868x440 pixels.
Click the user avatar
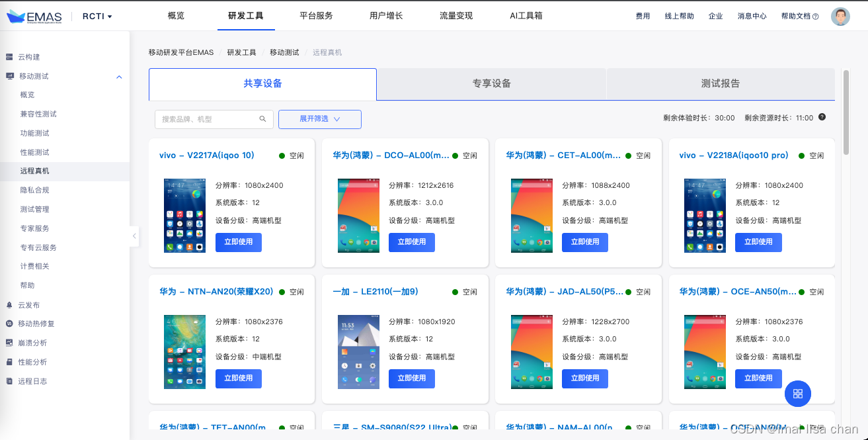coord(840,17)
